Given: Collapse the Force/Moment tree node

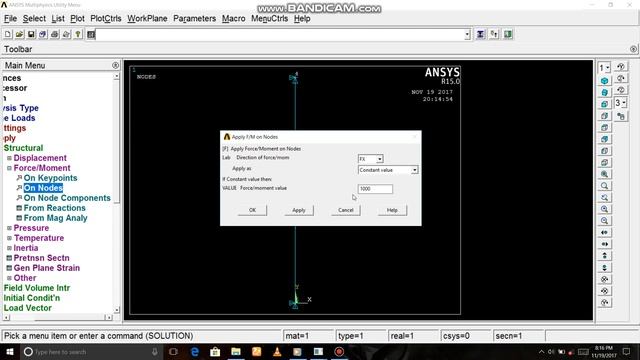Looking at the screenshot, I should [9, 168].
